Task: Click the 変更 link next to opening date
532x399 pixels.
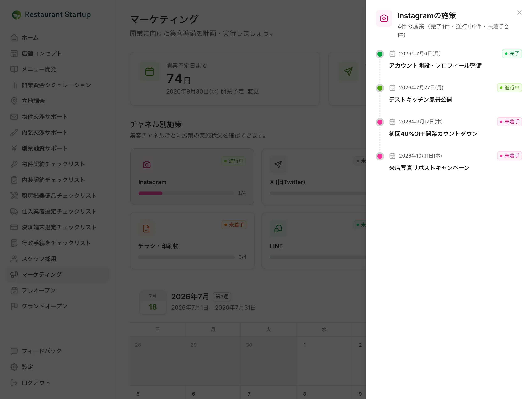Action: [253, 92]
